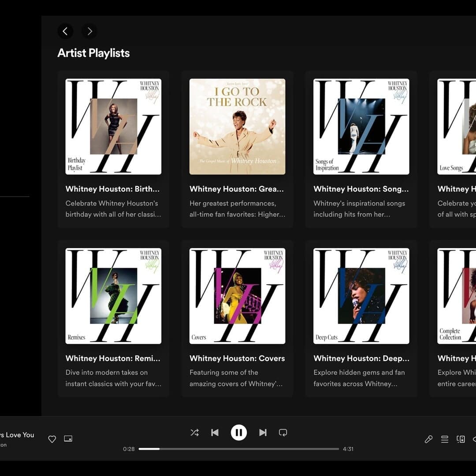Skip back to the previous track
Image resolution: width=476 pixels, height=476 pixels.
pyautogui.click(x=215, y=432)
